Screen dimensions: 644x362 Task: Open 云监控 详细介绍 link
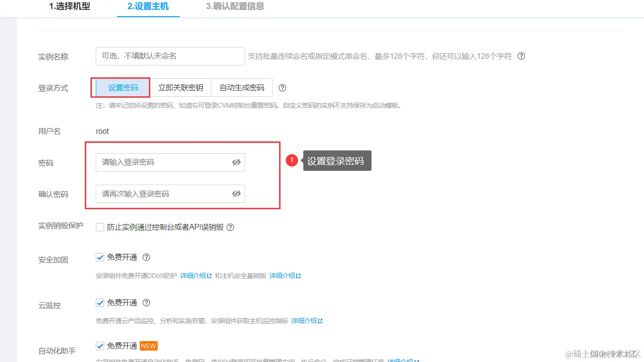pyautogui.click(x=304, y=321)
